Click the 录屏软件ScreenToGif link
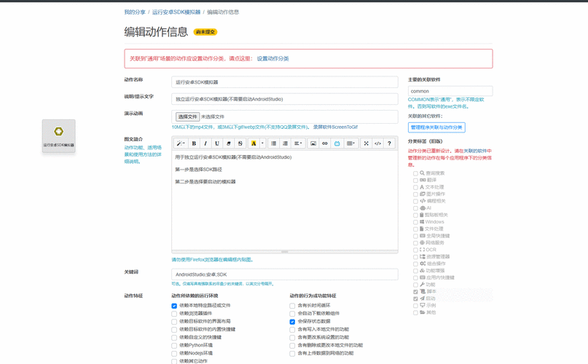 coord(335,127)
